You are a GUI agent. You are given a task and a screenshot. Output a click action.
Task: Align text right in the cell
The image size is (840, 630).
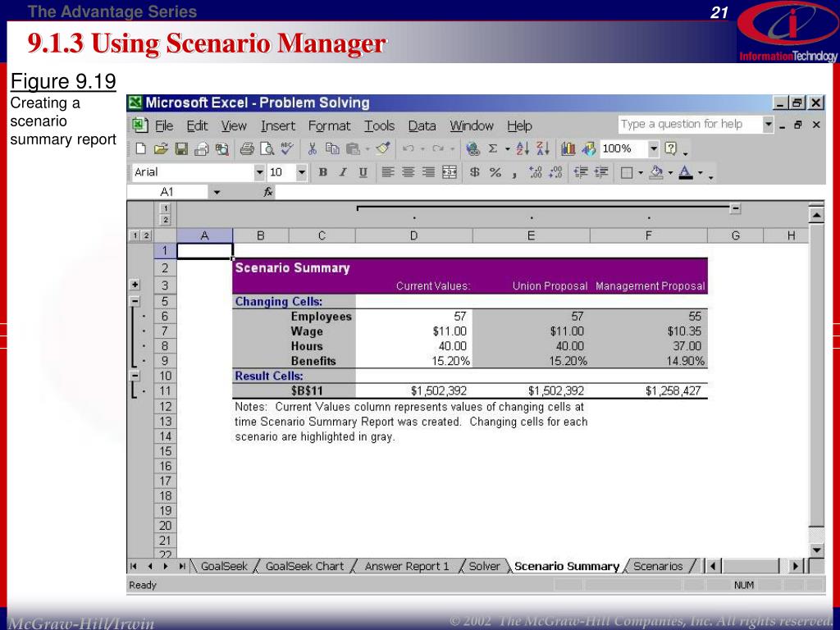[428, 172]
